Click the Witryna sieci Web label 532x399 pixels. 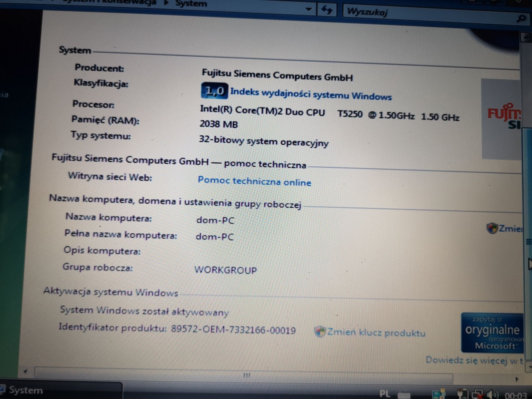click(110, 176)
